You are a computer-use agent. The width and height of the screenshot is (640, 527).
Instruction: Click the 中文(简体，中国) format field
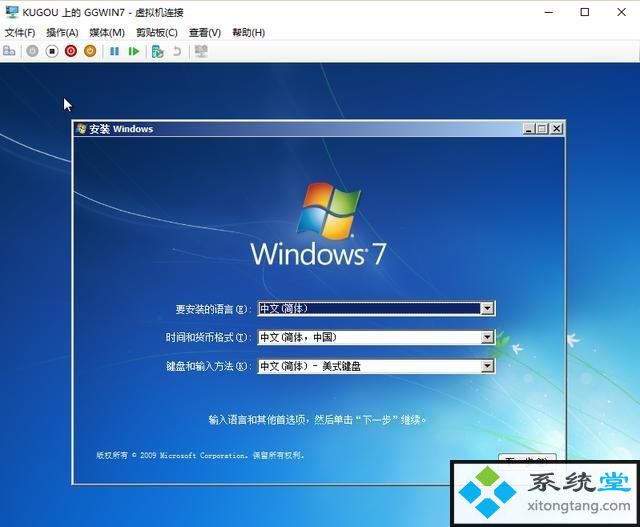pyautogui.click(x=376, y=338)
